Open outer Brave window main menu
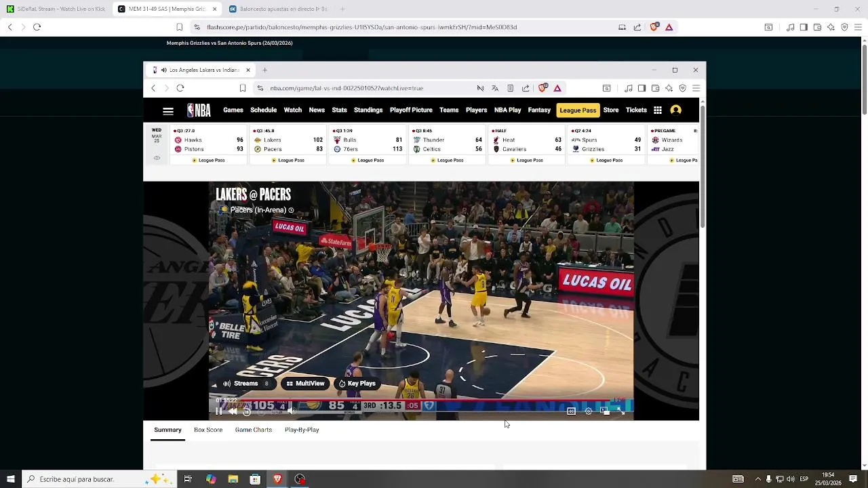Viewport: 868px width, 488px height. [858, 27]
